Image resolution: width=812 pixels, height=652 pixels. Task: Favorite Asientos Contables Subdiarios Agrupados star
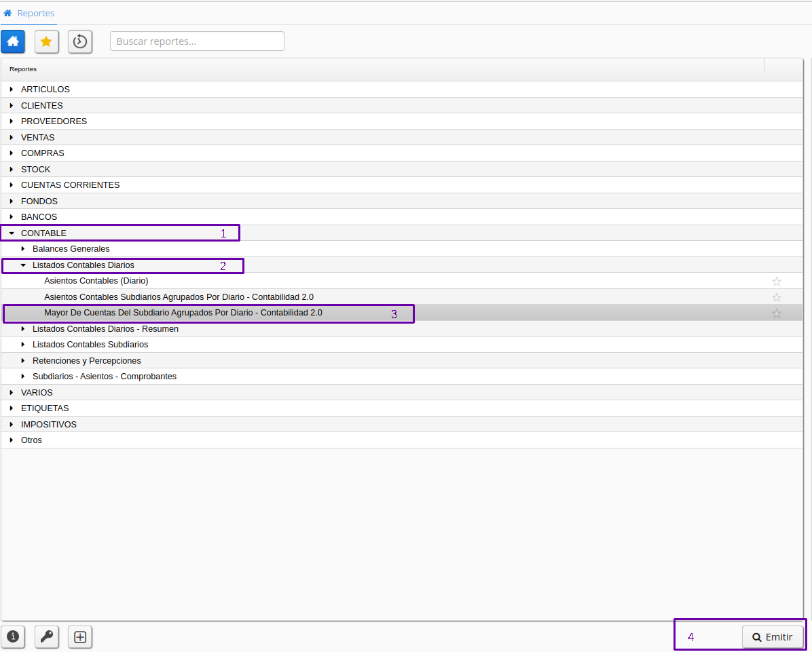click(776, 297)
